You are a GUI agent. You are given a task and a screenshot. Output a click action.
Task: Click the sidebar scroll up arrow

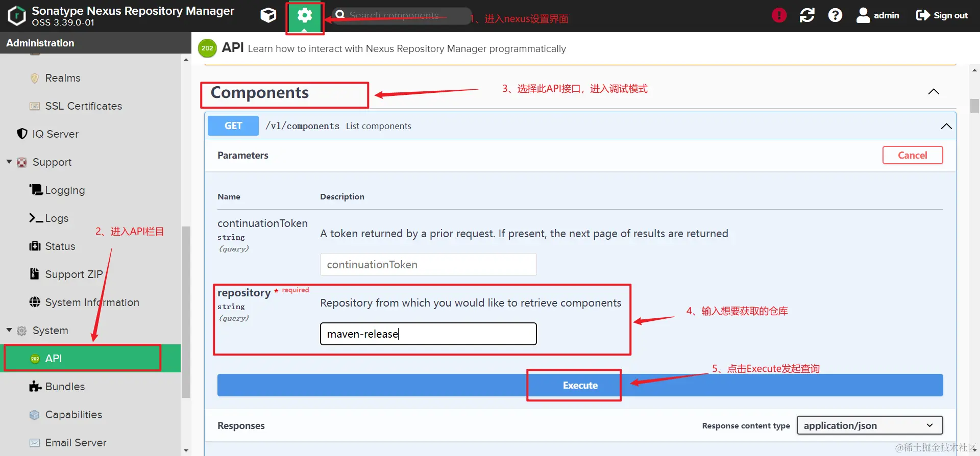coord(186,60)
